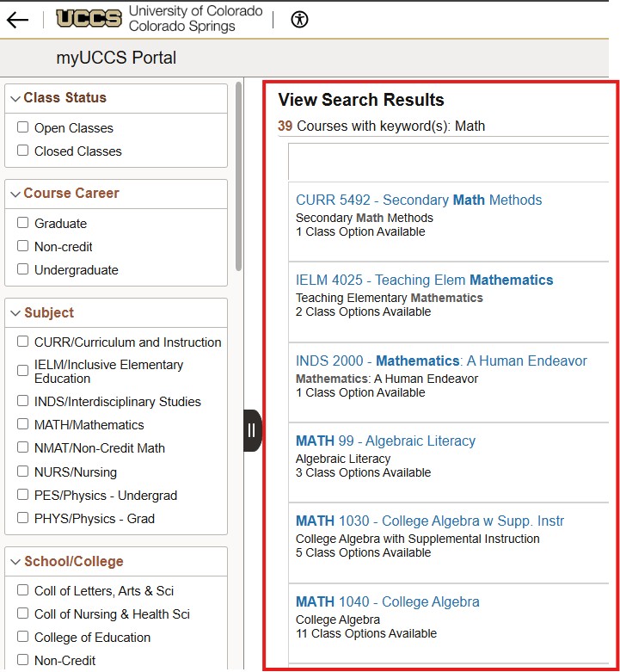The image size is (620, 672).
Task: Click the UCCS university logo
Action: [159, 19]
